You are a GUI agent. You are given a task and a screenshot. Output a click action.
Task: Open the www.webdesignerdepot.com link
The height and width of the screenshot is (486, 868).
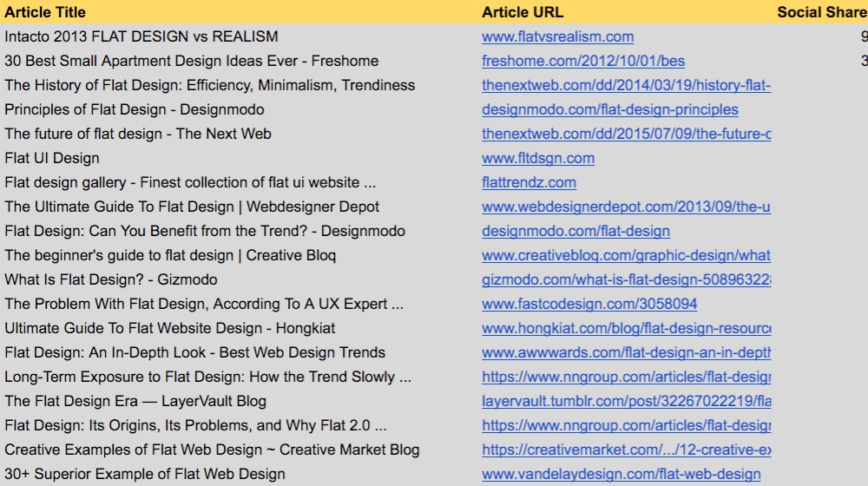coord(626,207)
